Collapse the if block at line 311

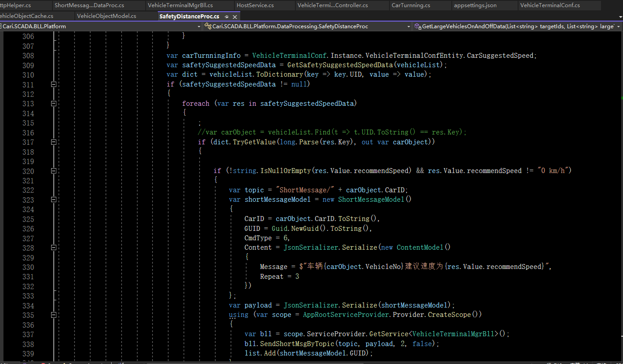pos(54,84)
